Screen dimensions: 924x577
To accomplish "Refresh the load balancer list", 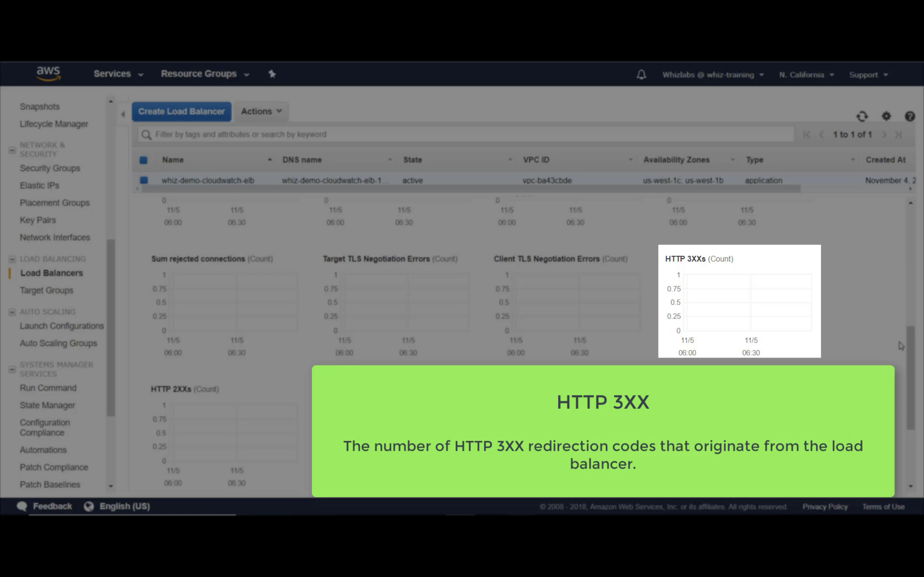I will tap(862, 116).
